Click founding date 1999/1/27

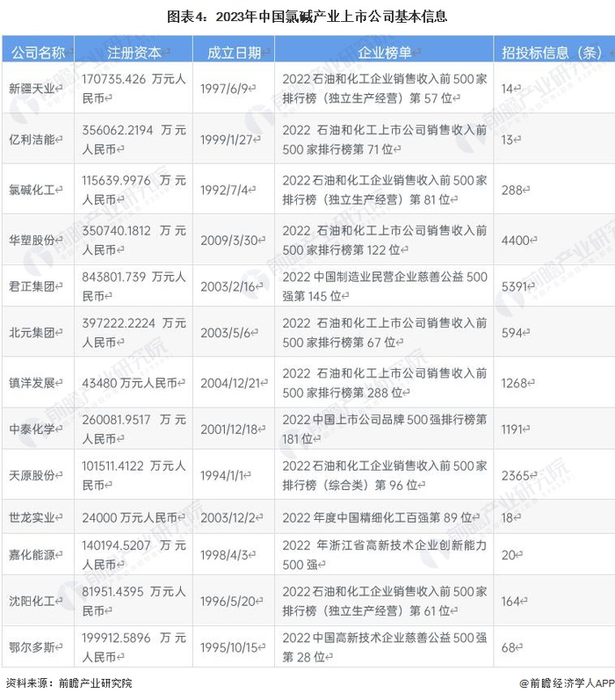tap(227, 140)
